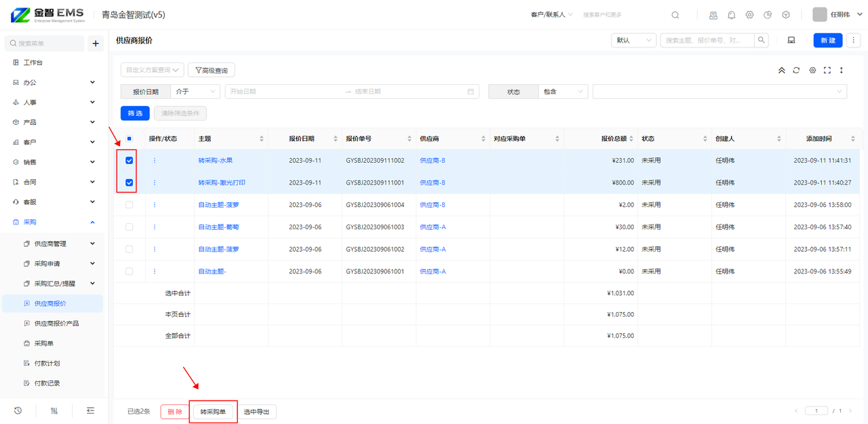This screenshot has width=868, height=424.
Task: Check the 自动主题-葡萄 row checkbox
Action: coord(130,227)
